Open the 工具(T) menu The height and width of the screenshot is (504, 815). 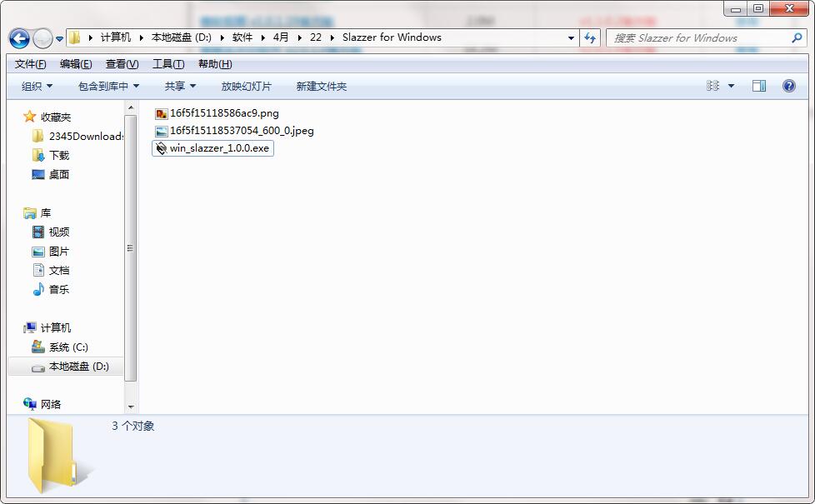point(167,64)
